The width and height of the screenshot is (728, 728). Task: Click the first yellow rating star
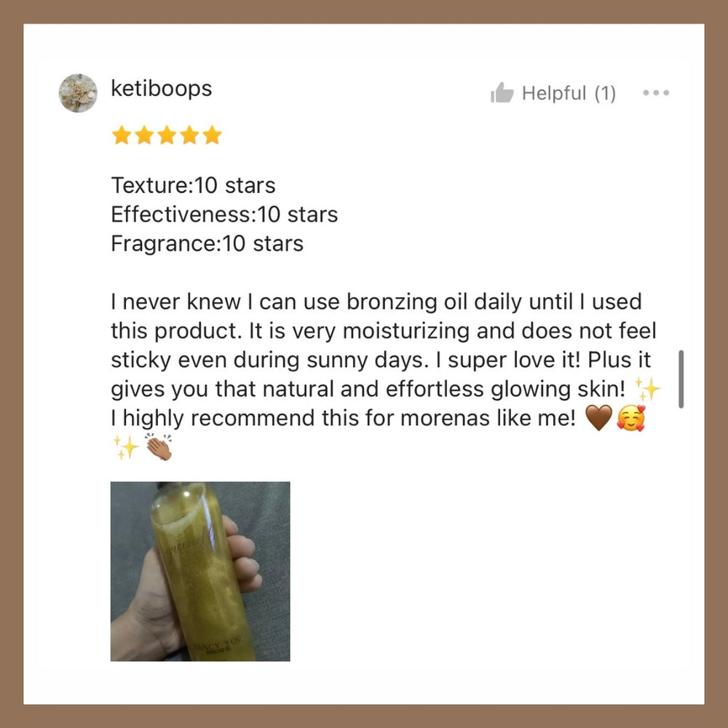[122, 135]
